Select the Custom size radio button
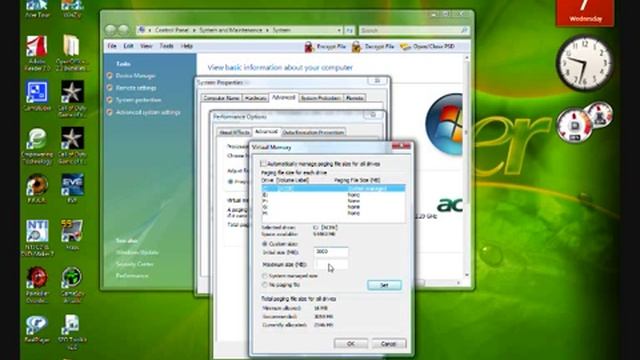 [264, 244]
